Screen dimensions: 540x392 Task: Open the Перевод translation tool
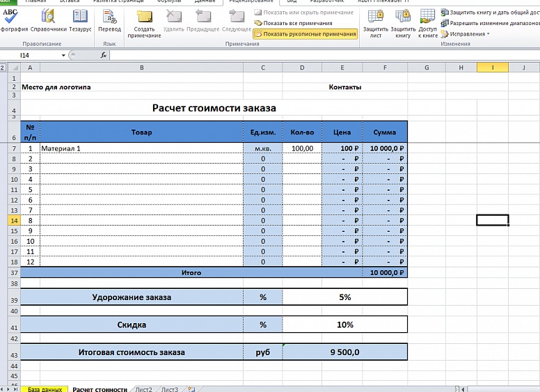click(109, 20)
